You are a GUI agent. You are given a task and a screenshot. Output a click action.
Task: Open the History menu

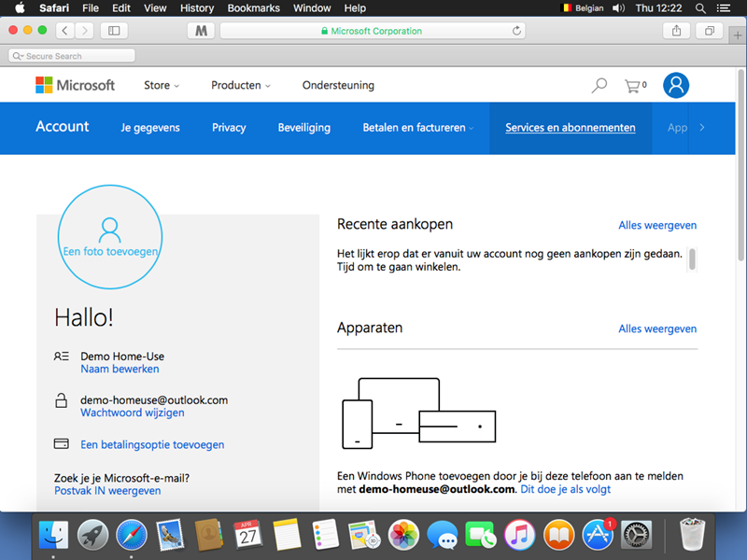(197, 8)
